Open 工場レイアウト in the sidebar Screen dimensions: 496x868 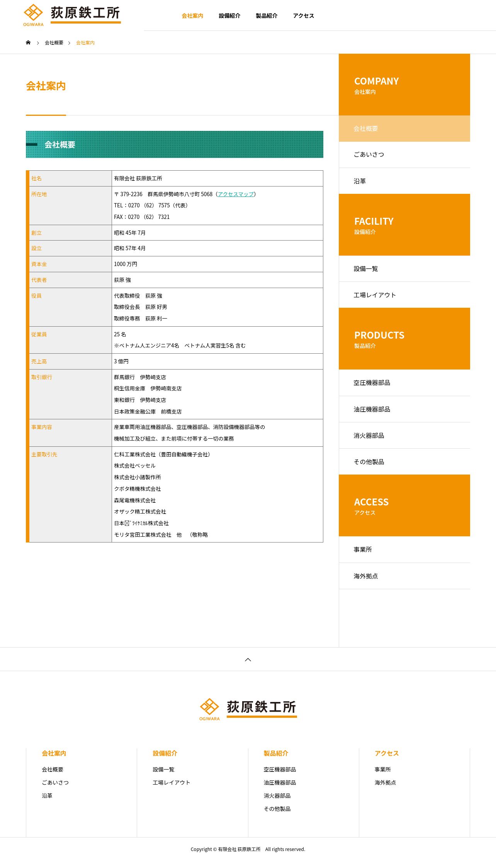coord(404,295)
